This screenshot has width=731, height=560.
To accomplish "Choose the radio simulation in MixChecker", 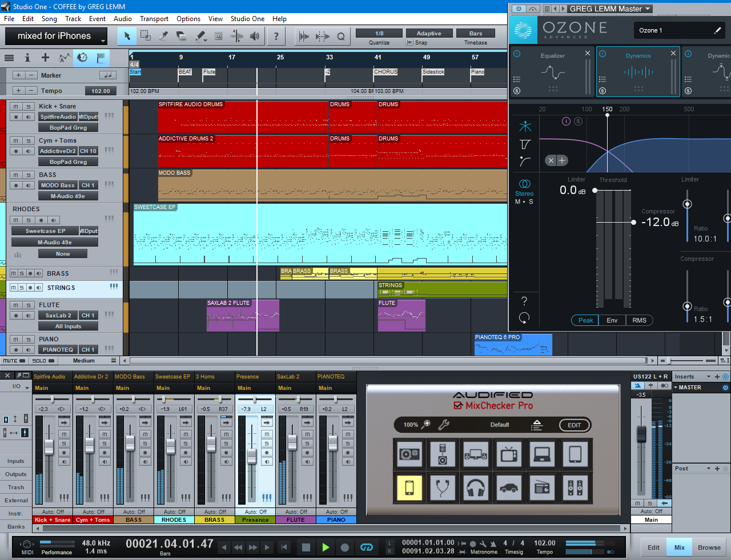I will point(542,488).
